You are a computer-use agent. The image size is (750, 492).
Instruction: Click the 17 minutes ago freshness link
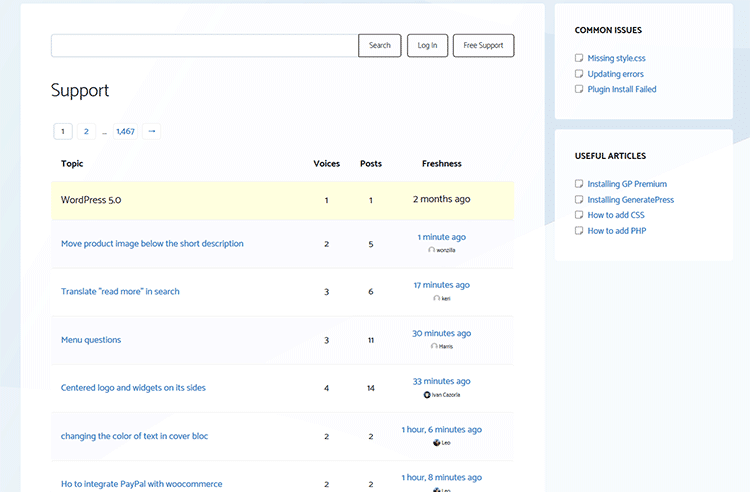tap(441, 284)
